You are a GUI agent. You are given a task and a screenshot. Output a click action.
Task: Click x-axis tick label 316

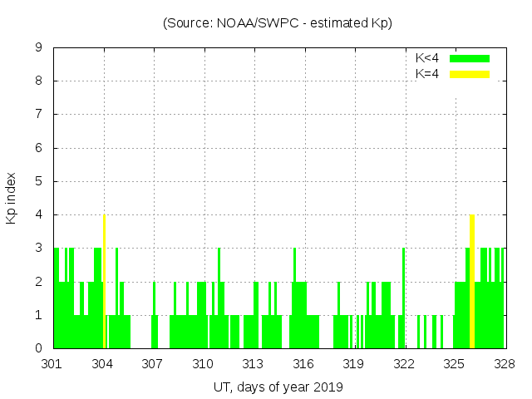[303, 364]
